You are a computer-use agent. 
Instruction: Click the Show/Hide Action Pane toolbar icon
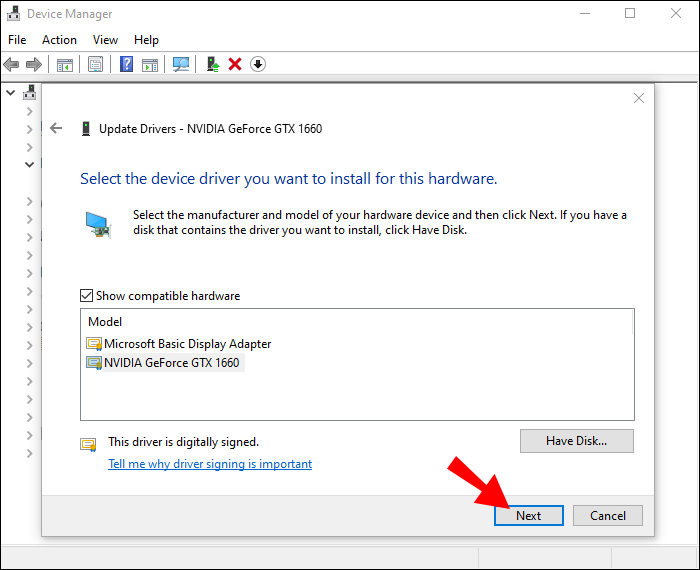coord(150,65)
